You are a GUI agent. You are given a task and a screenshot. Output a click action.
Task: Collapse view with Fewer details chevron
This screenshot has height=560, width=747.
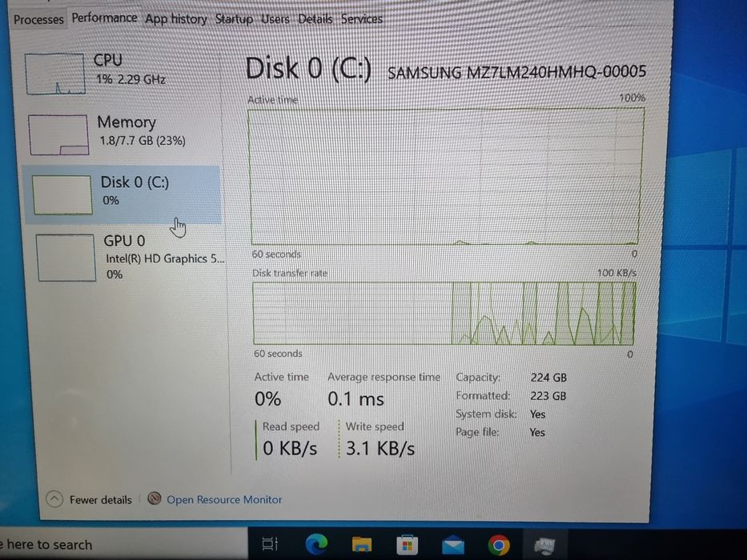click(x=54, y=499)
